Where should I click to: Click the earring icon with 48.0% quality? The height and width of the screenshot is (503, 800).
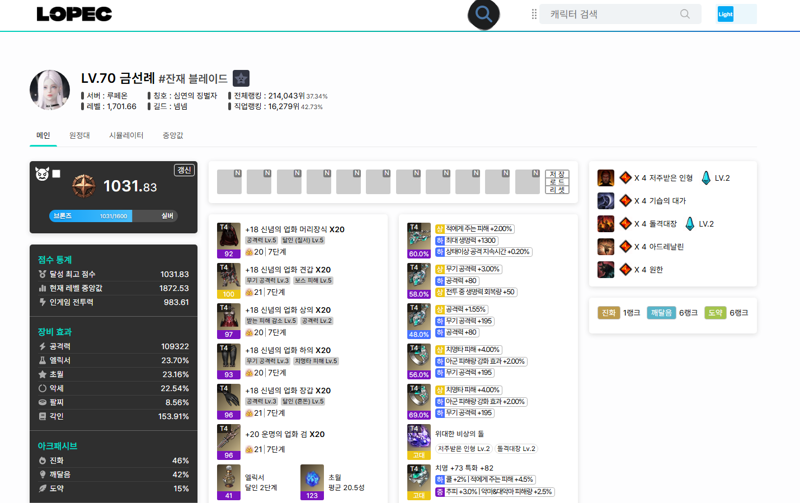[x=419, y=321]
